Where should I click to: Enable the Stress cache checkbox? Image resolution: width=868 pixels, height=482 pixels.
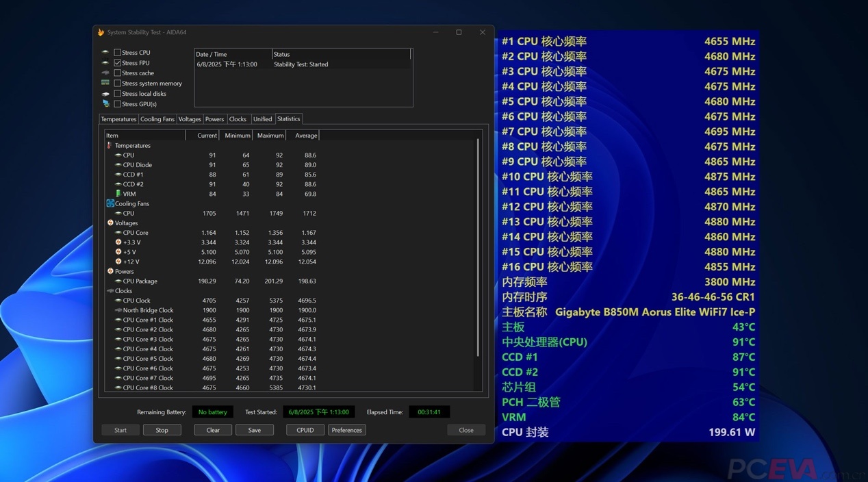coord(118,73)
